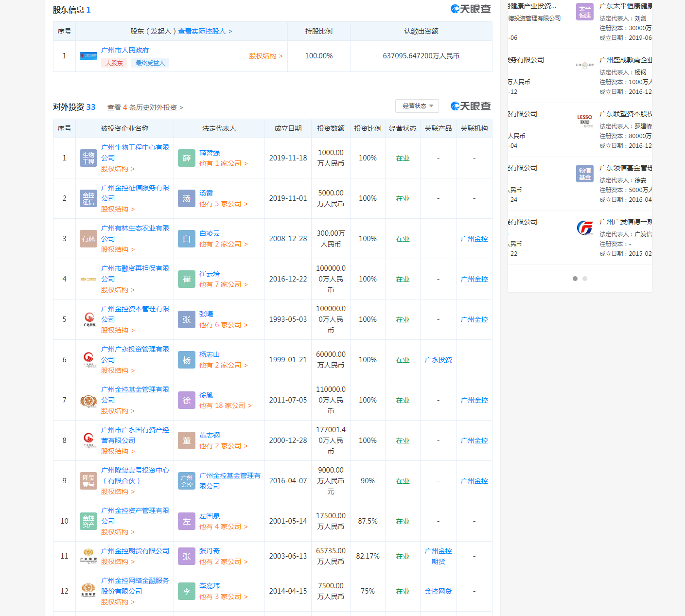
Task: Click the 637095.647200万人民币 capital amount
Action: click(x=421, y=56)
